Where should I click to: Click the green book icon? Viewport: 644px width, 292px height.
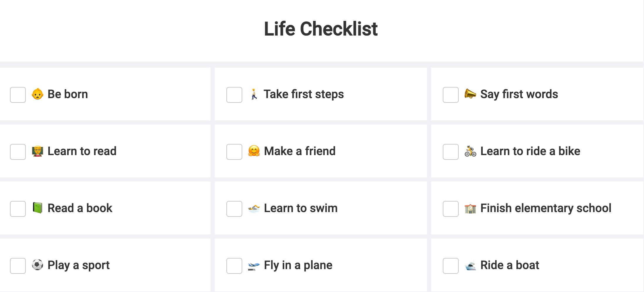coord(38,208)
